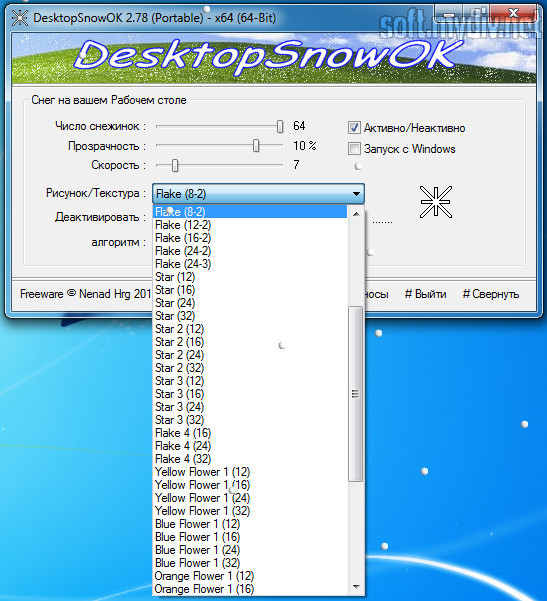Viewport: 547px width, 601px height.
Task: Choose Star (32) in the list
Action: (250, 316)
